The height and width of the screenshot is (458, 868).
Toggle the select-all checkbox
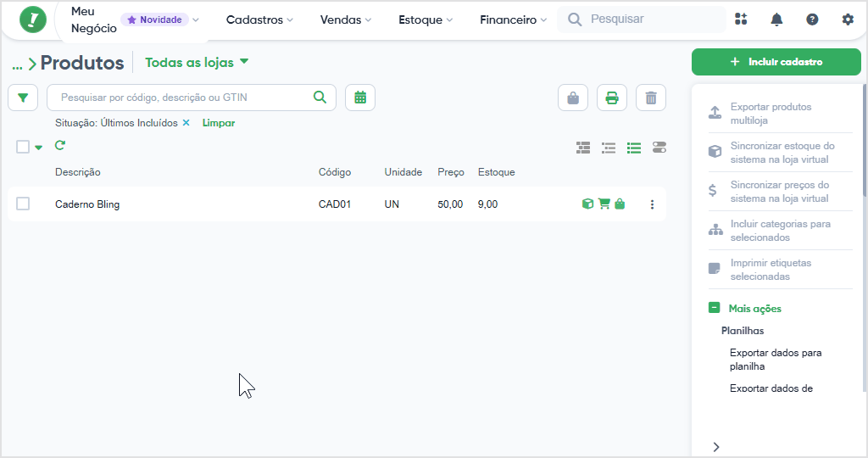click(x=23, y=147)
